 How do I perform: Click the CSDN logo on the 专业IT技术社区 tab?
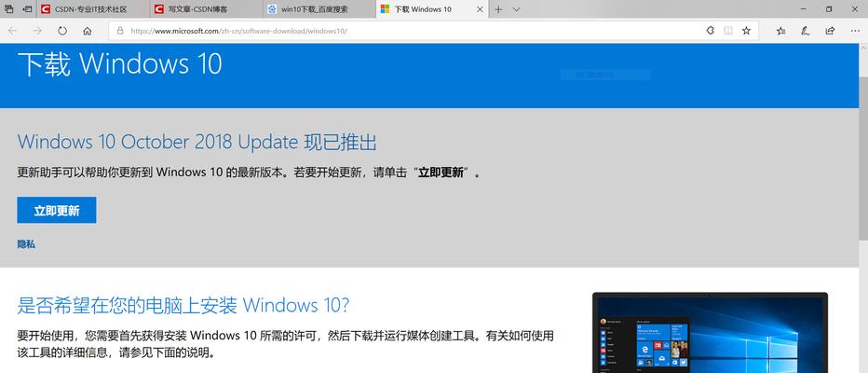[46, 9]
